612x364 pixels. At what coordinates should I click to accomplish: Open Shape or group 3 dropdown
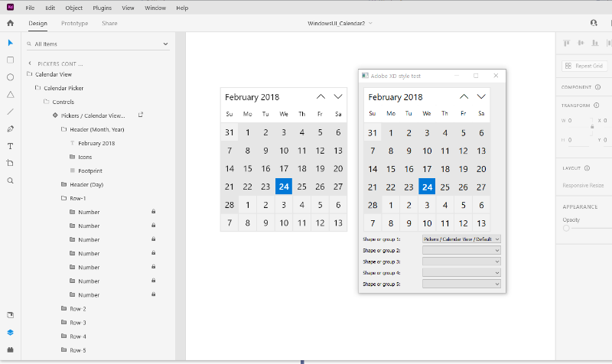(461, 262)
